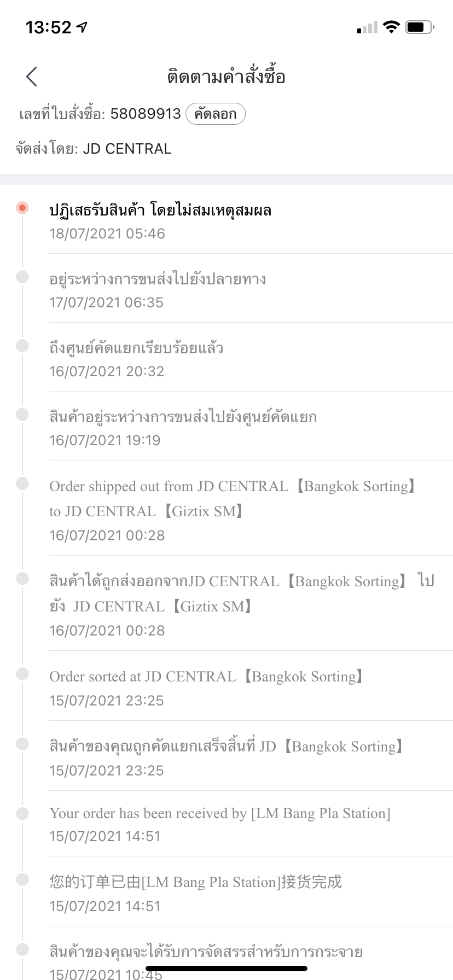The image size is (453, 980).
Task: Tap 'received by [LM Bang Pla Station]' English entry
Action: tap(219, 814)
